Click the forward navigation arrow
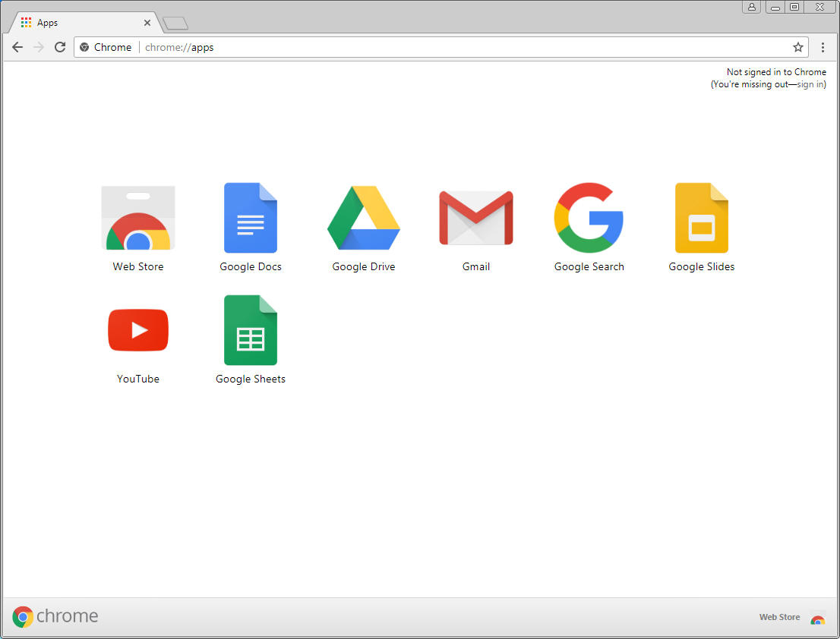 point(39,47)
